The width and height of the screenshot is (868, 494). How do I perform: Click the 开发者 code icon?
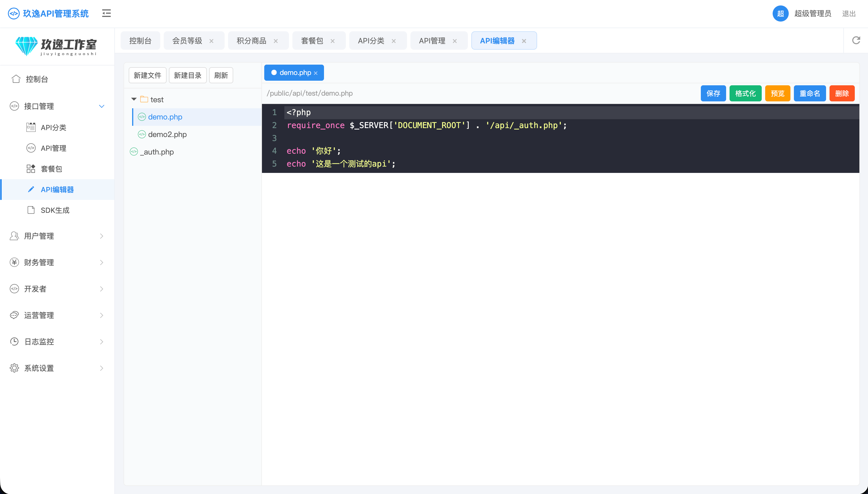point(14,289)
